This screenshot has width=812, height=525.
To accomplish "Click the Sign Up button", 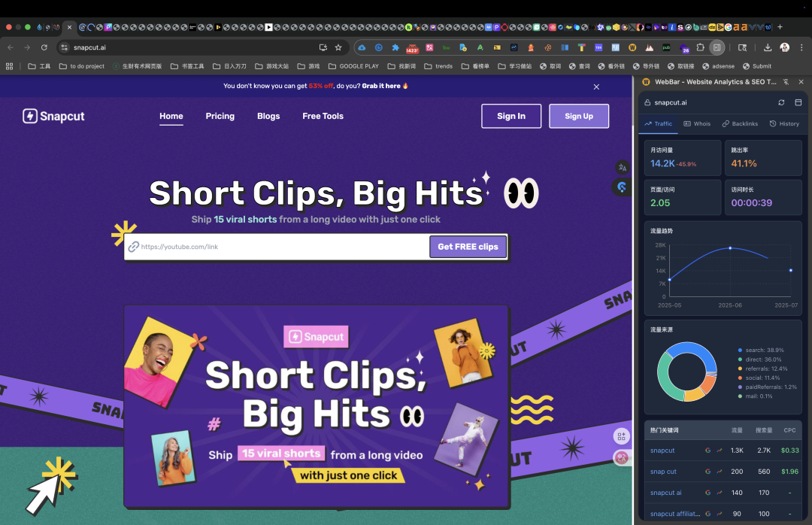I will tap(579, 116).
